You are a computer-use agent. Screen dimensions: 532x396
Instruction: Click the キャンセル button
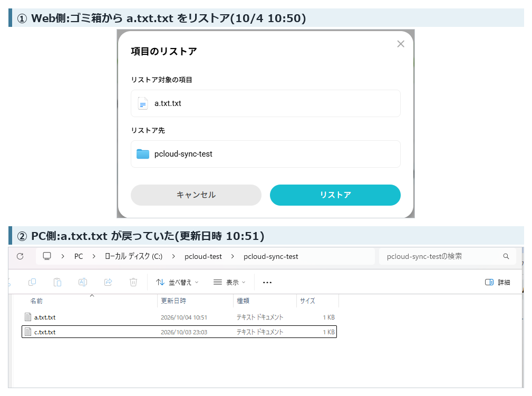click(x=196, y=195)
